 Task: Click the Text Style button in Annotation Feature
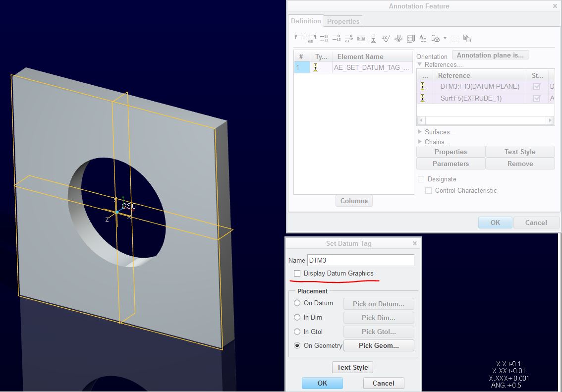(520, 152)
